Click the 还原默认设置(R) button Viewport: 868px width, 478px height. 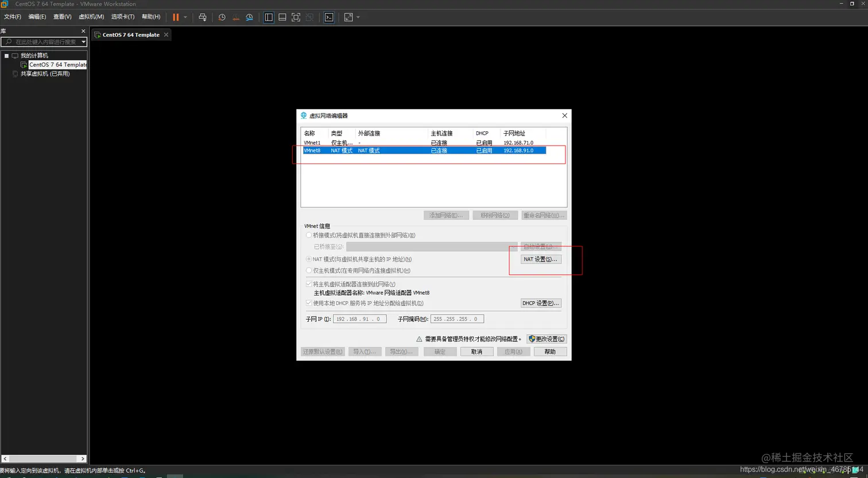(x=323, y=352)
